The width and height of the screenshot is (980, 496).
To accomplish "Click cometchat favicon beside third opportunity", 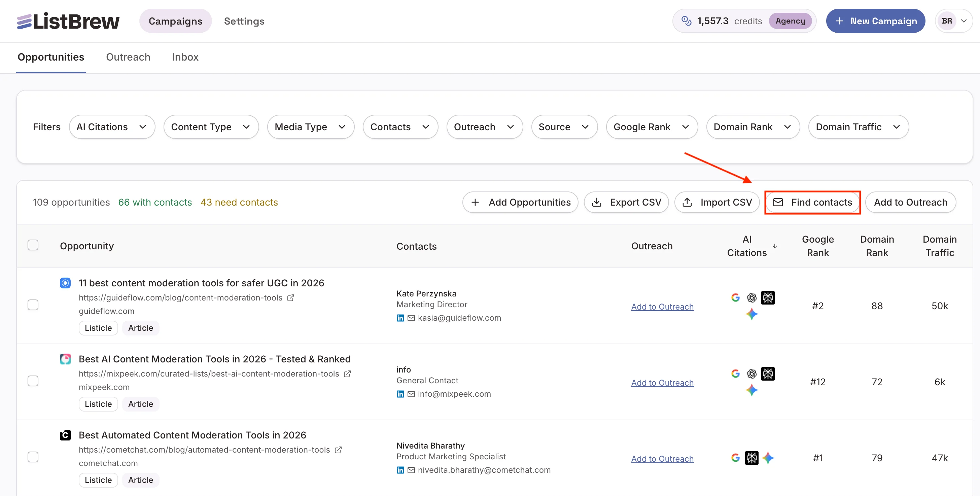I will (x=65, y=435).
